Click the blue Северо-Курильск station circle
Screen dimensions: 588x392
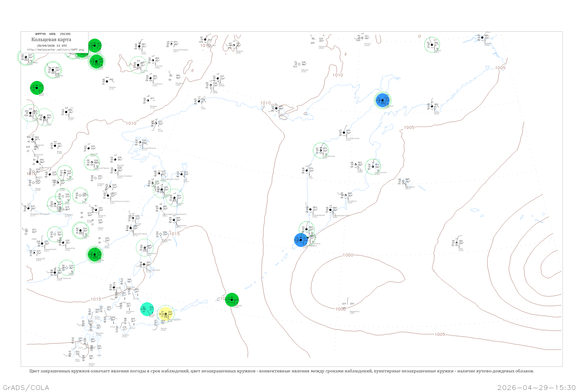[301, 240]
